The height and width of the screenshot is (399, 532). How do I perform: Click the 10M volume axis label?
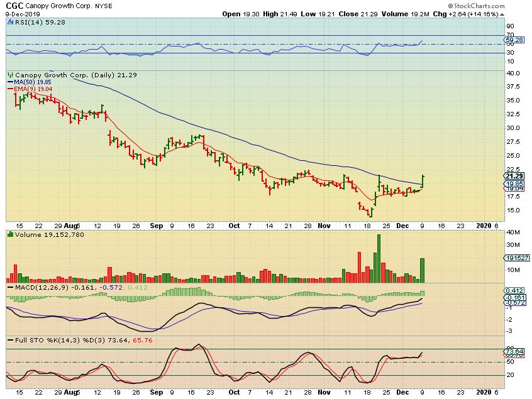click(513, 270)
